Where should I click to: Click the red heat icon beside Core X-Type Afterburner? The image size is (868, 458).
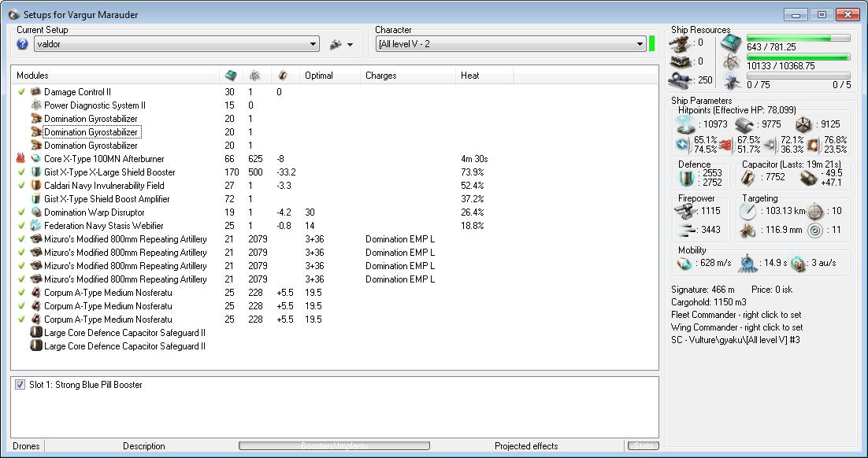(x=21, y=159)
